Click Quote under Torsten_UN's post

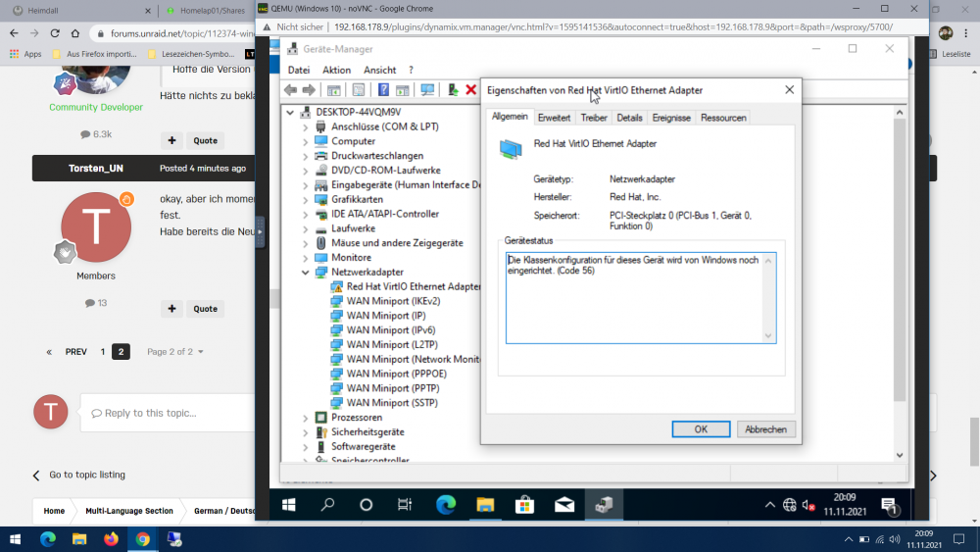pos(205,309)
